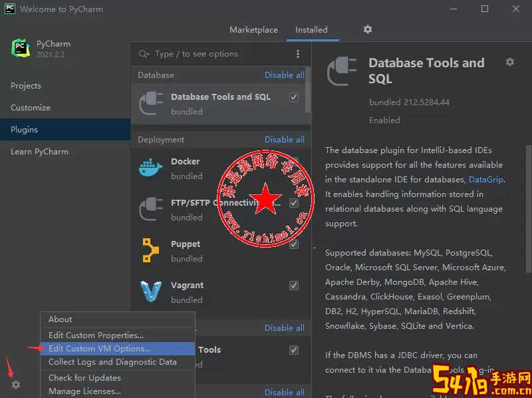
Task: Toggle the Vagrant plugin checkbox
Action: click(x=294, y=286)
